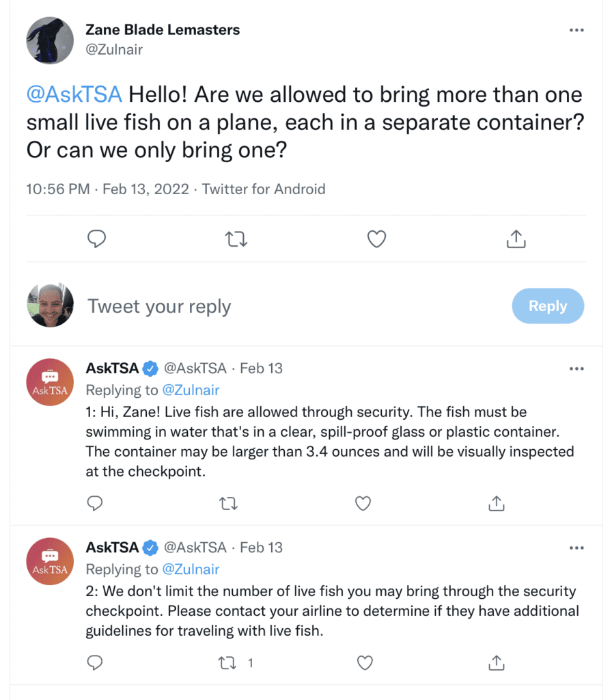Image resolution: width=612 pixels, height=700 pixels.
Task: Click the blue Reply button
Action: click(548, 306)
